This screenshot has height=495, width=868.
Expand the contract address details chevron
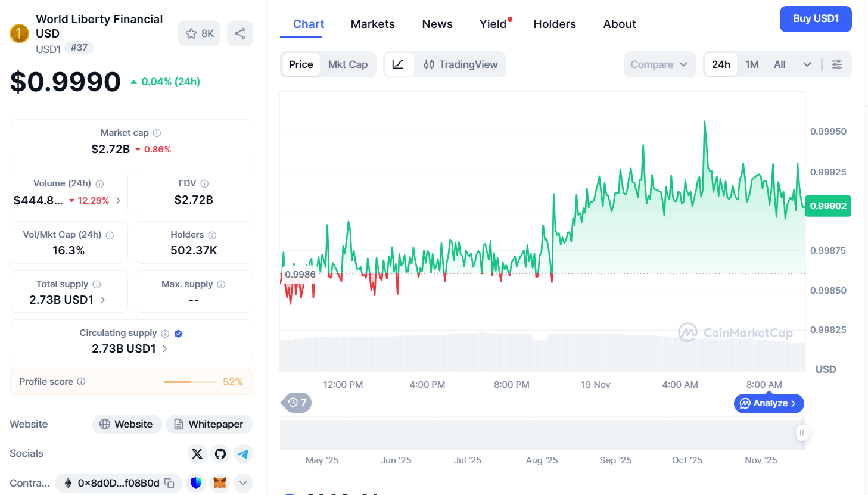[x=242, y=482]
